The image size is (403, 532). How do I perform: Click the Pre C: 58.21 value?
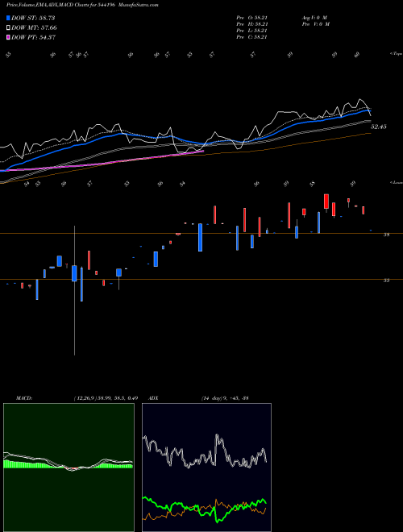251,37
